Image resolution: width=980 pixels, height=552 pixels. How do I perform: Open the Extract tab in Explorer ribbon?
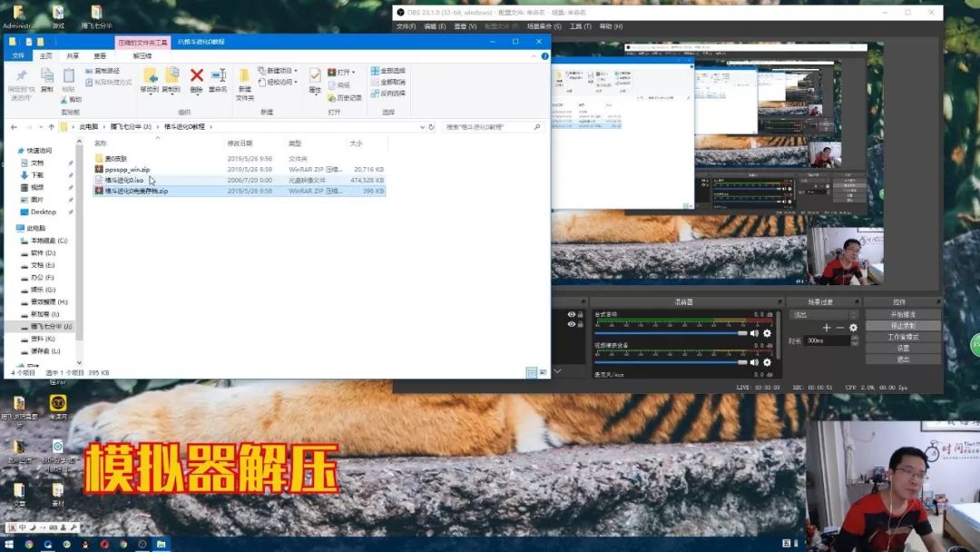pos(142,55)
